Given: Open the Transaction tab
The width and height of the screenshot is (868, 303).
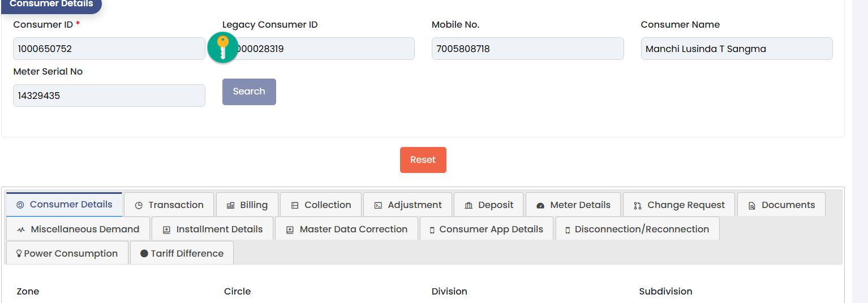Looking at the screenshot, I should coord(169,205).
